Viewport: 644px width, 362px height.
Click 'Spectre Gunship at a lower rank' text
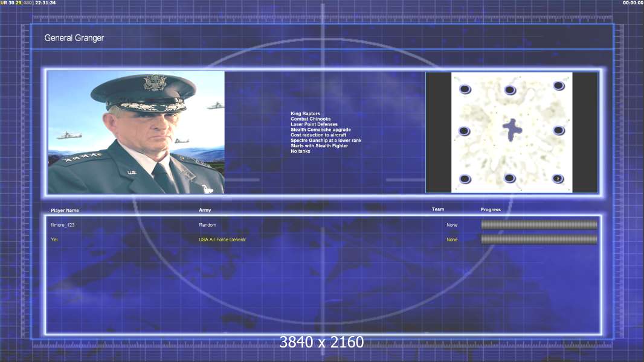(326, 140)
